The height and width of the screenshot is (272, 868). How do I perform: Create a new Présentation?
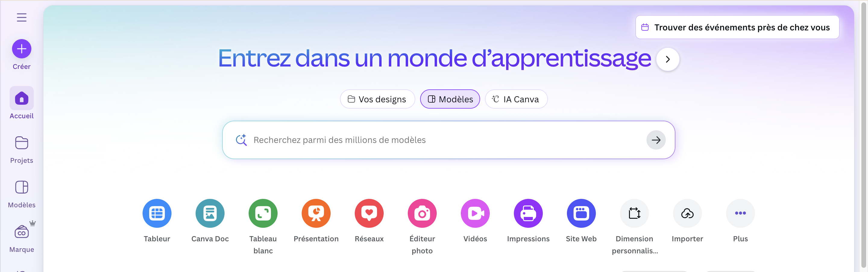(316, 213)
